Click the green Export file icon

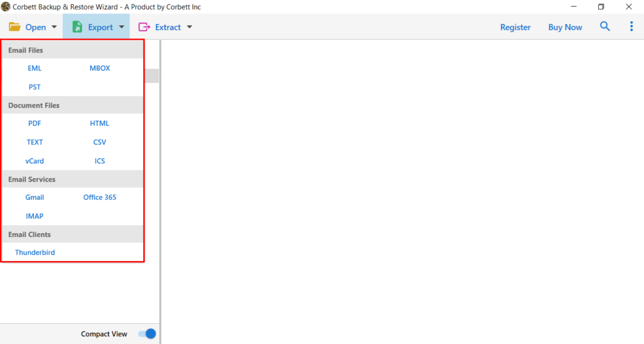click(x=77, y=27)
